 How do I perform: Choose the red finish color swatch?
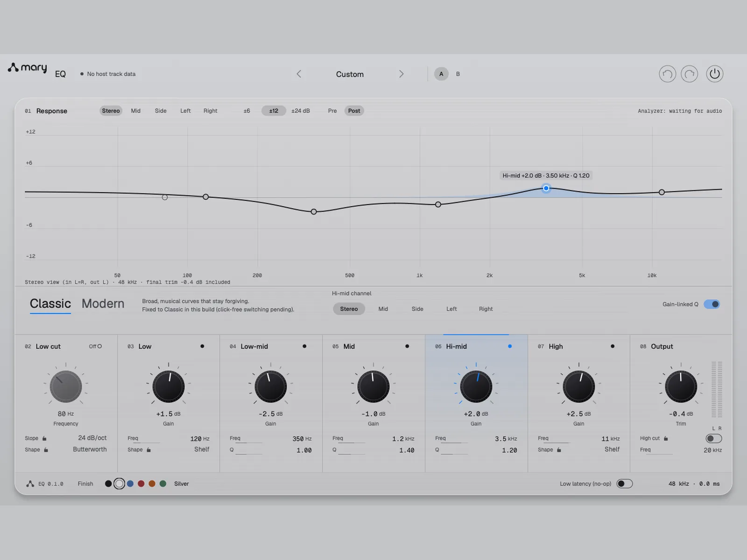141,484
